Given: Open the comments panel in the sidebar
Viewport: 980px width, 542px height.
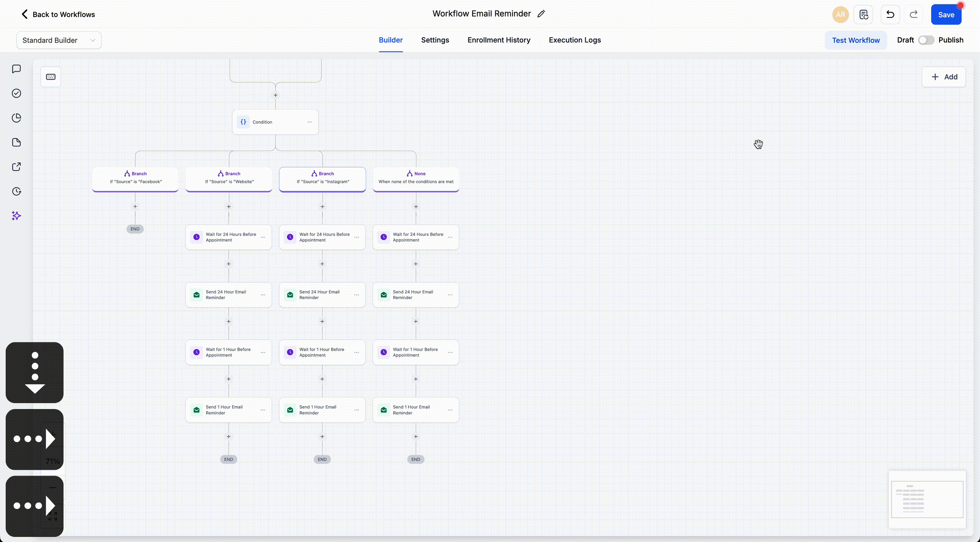Looking at the screenshot, I should (x=16, y=69).
